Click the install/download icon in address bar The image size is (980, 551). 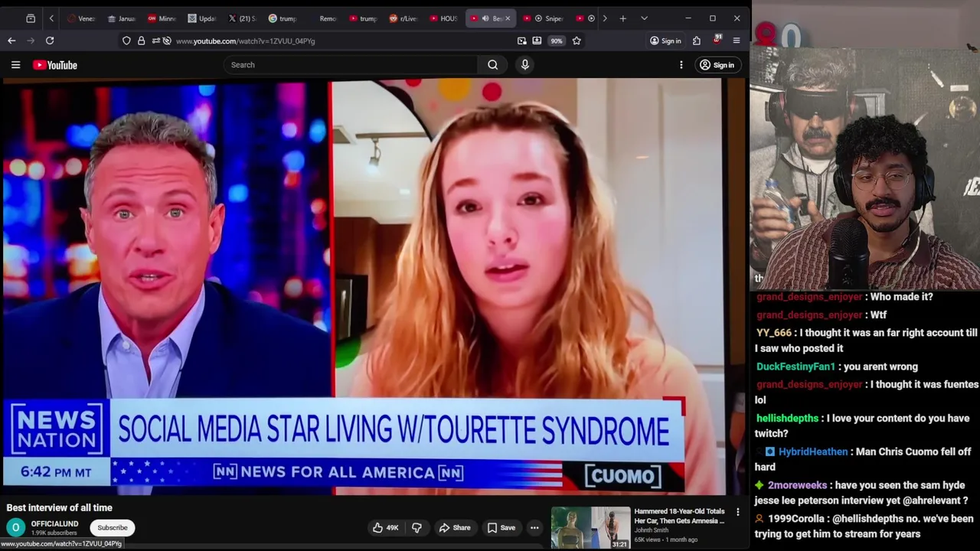pos(537,41)
